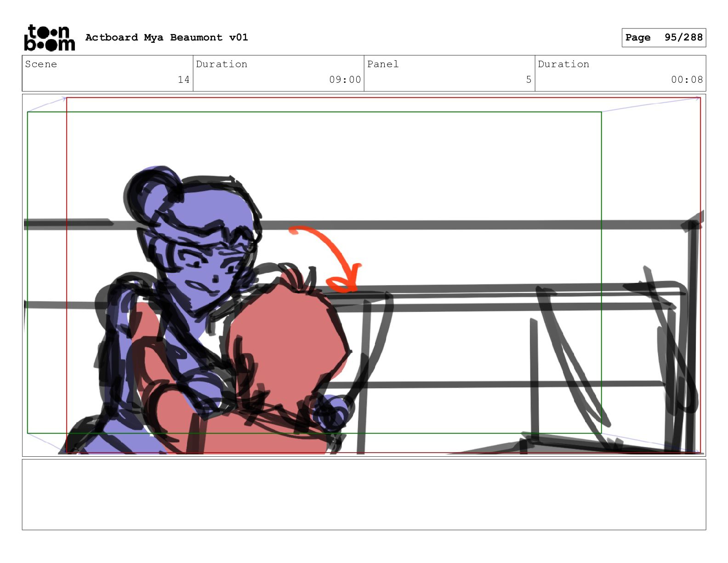Click the 'Panel' header label

[383, 64]
